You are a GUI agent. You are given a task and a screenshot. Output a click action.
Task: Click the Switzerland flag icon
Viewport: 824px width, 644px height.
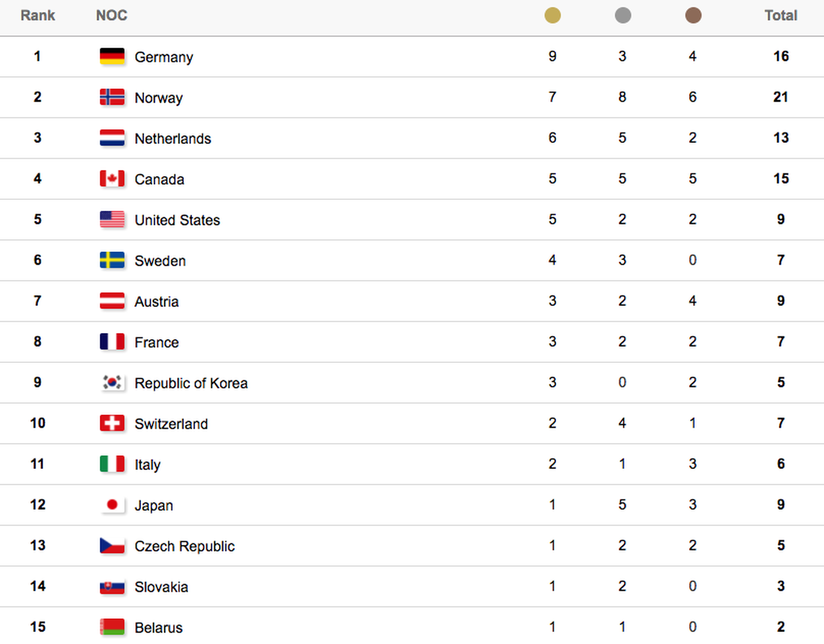[x=112, y=423]
